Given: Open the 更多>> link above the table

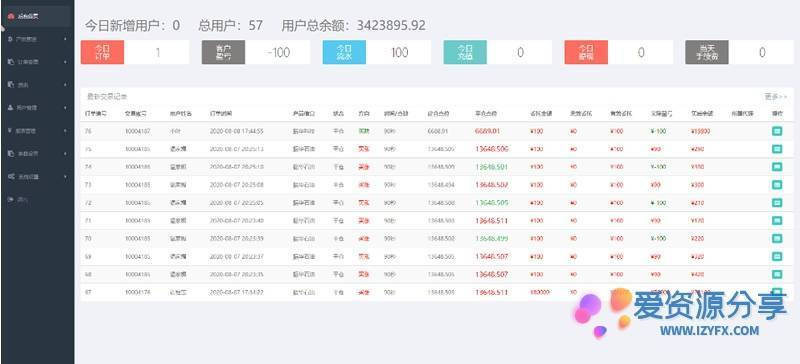Looking at the screenshot, I should (776, 96).
